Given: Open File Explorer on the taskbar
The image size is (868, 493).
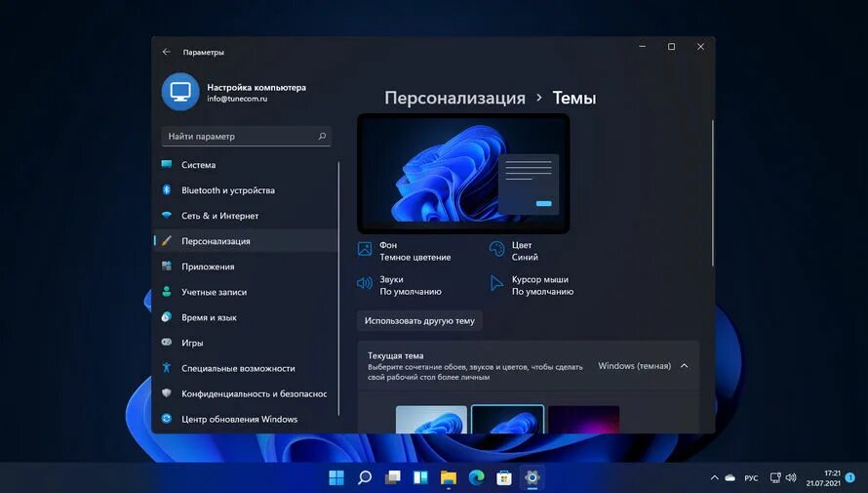Looking at the screenshot, I should (x=449, y=477).
